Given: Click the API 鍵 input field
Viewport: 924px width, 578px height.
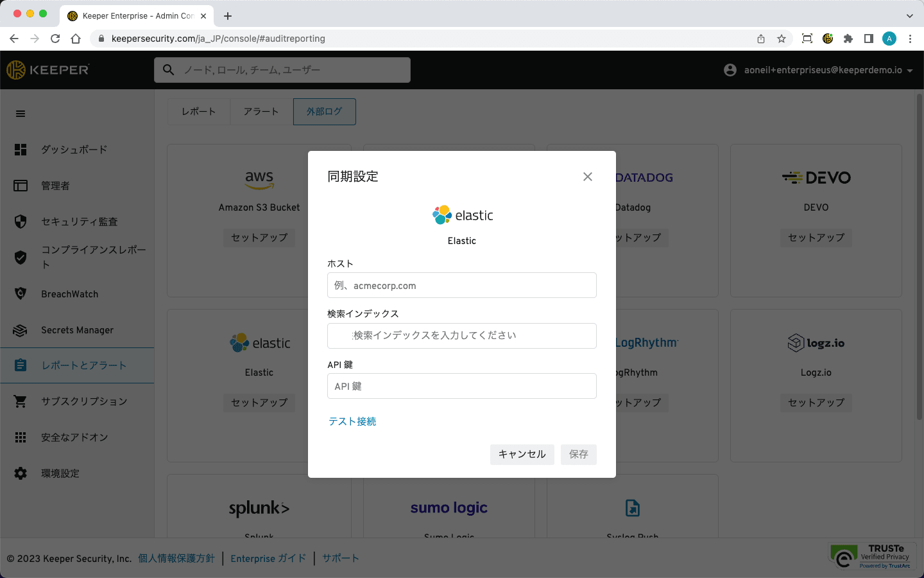Looking at the screenshot, I should (461, 386).
